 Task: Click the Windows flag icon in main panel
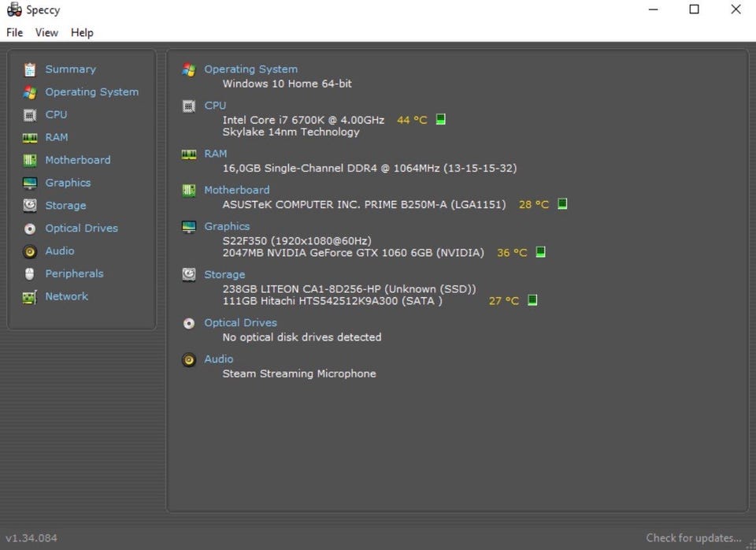coord(189,70)
